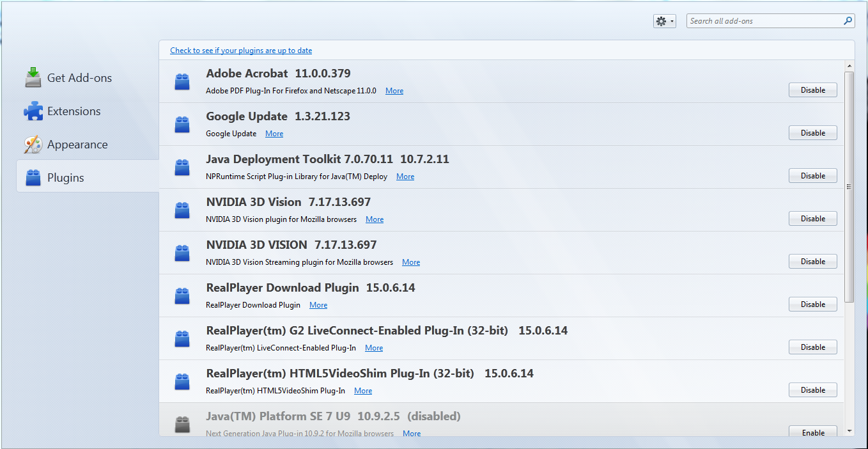Select Java Deployment Toolkit 7.0.70.11 title
Image resolution: width=868 pixels, height=449 pixels.
327,159
